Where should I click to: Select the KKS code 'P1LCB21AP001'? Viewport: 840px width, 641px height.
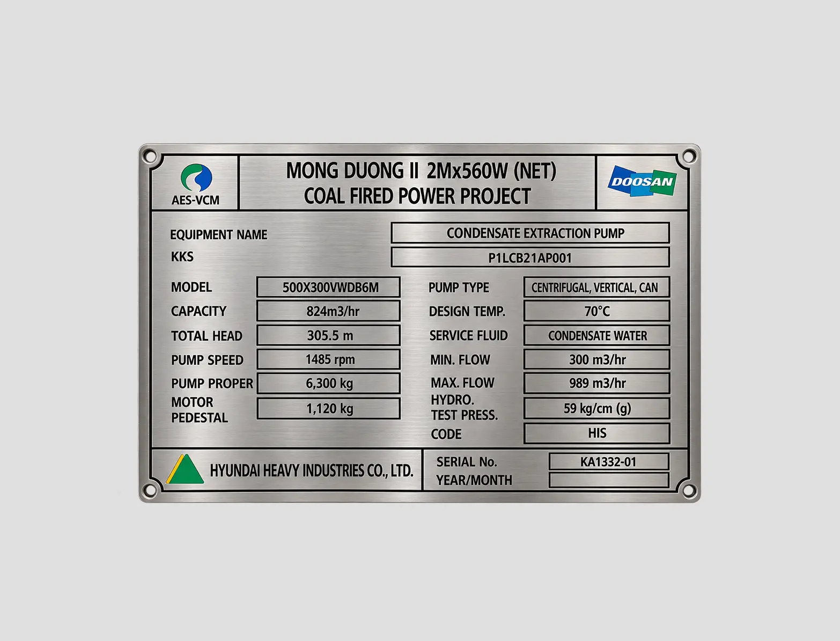coord(530,257)
